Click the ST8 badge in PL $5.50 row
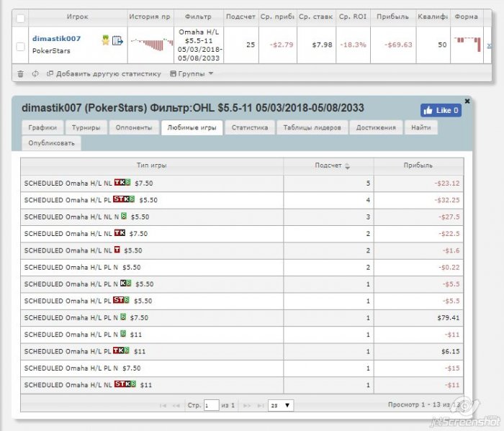The height and width of the screenshot is (431, 504). pyautogui.click(x=121, y=300)
